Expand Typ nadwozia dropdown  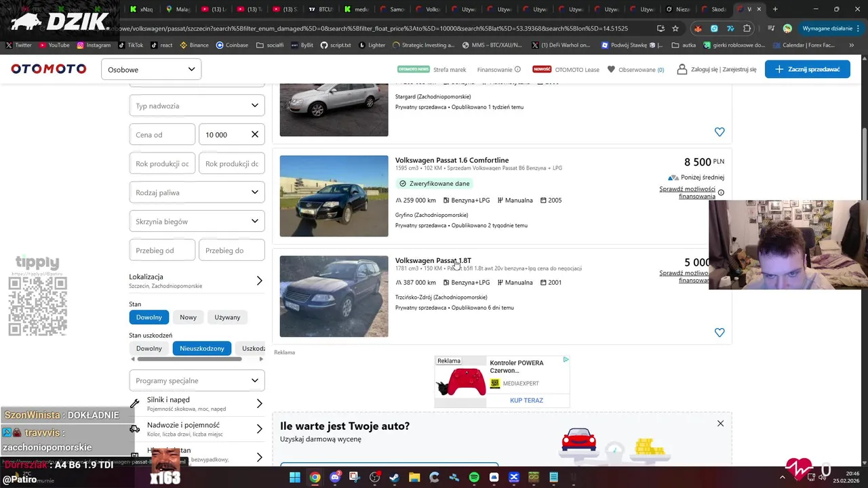point(197,106)
